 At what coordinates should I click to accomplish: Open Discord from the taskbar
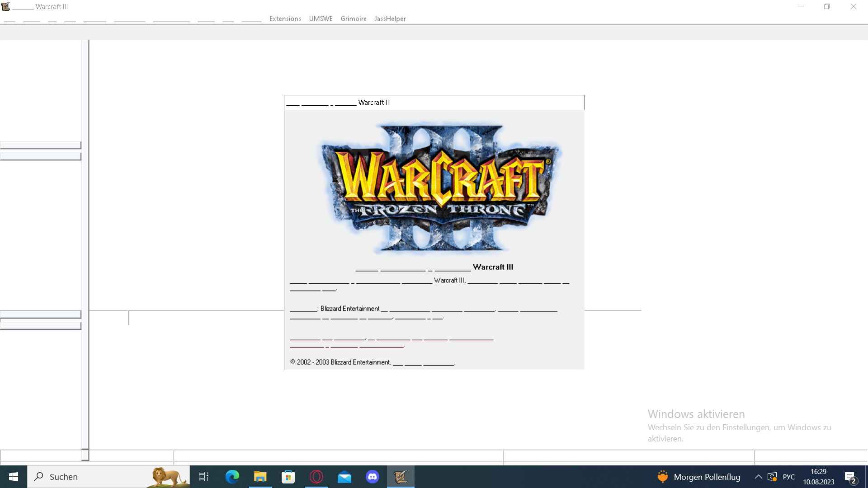pos(373,477)
